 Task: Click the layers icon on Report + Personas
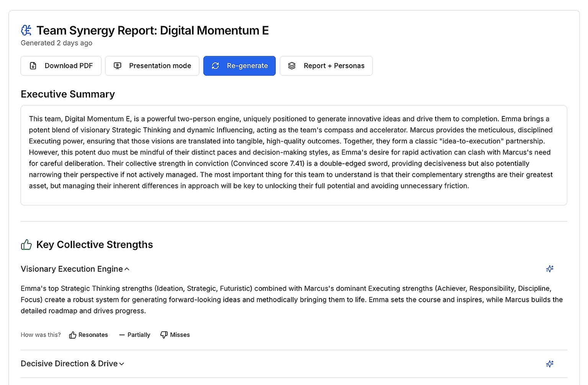coord(292,66)
